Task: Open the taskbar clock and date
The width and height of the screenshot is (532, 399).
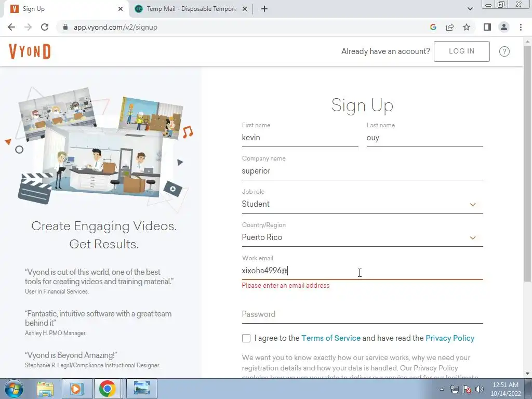Action: (x=505, y=389)
